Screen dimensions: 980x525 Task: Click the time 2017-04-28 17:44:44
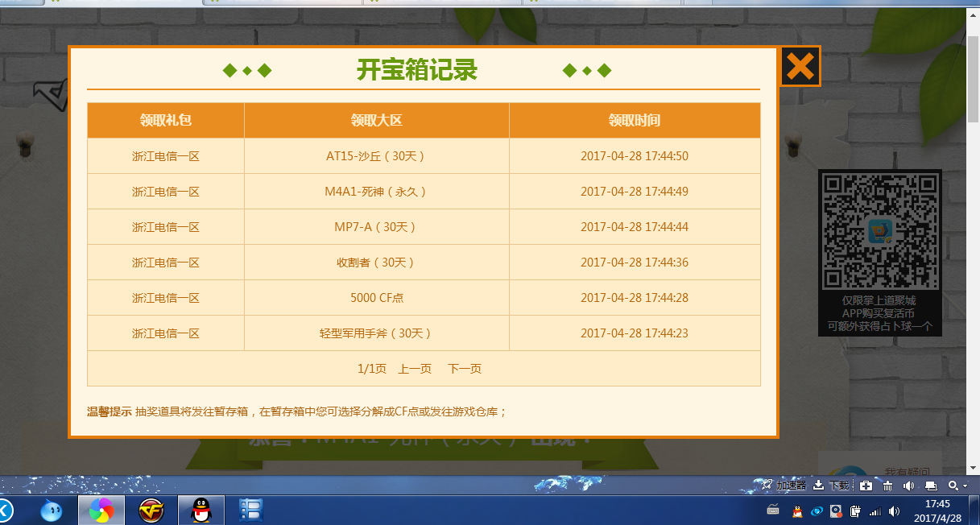pos(635,227)
